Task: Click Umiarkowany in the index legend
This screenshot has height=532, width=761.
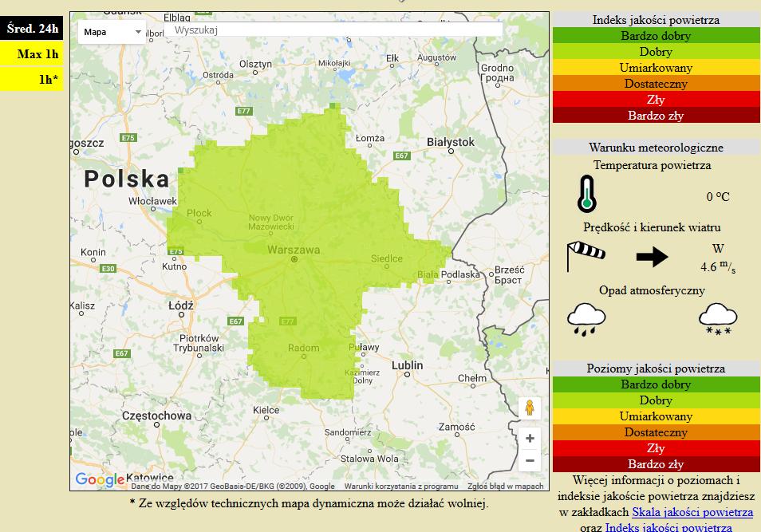Action: click(x=656, y=68)
